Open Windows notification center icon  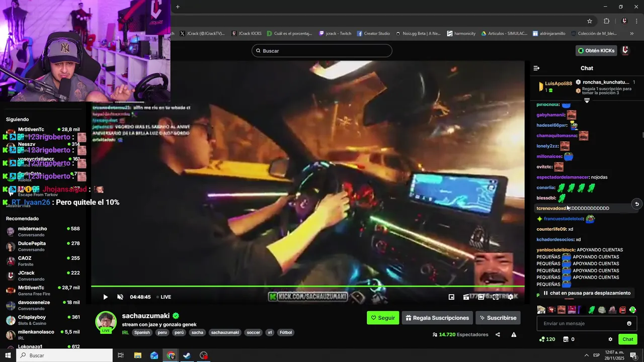pos(633,355)
